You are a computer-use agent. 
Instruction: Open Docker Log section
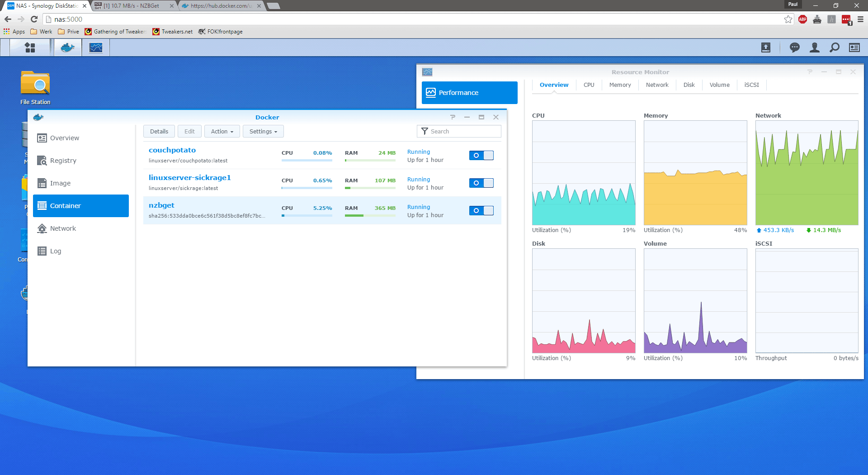point(81,251)
